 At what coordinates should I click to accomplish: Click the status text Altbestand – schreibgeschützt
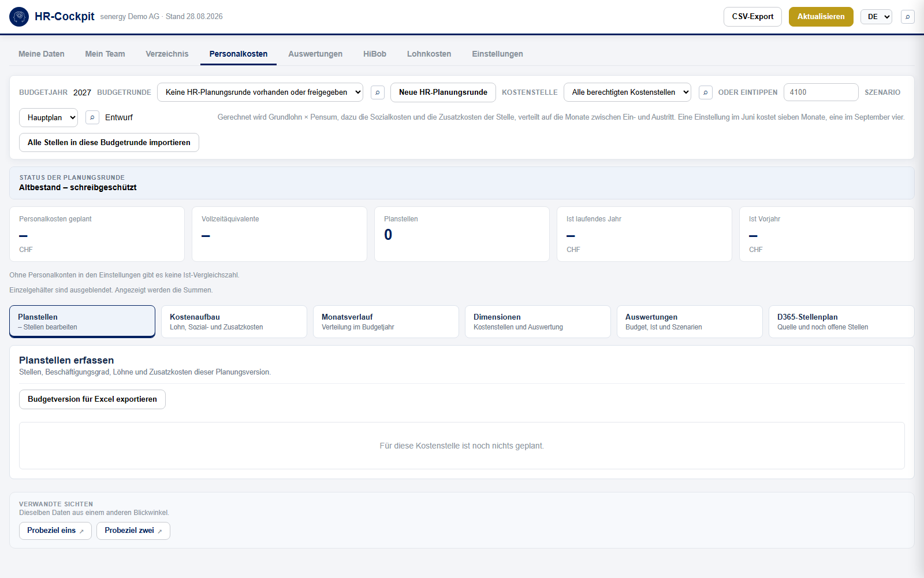click(78, 187)
